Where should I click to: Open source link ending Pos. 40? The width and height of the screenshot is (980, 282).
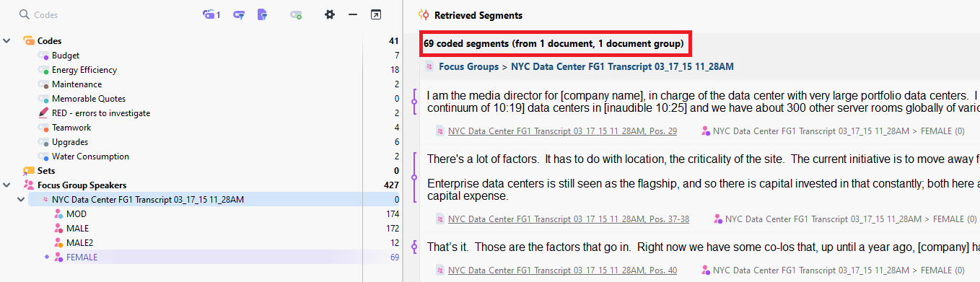[x=562, y=270]
